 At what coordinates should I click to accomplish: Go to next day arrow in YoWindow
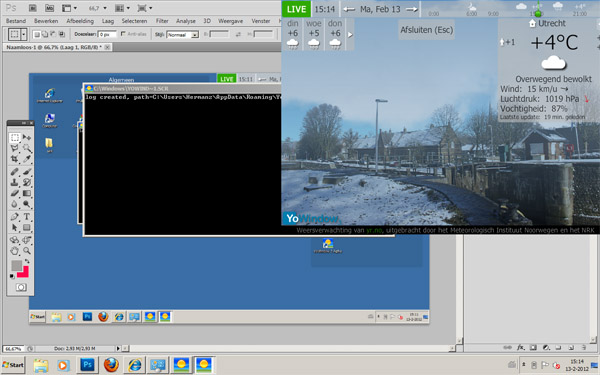coord(411,9)
